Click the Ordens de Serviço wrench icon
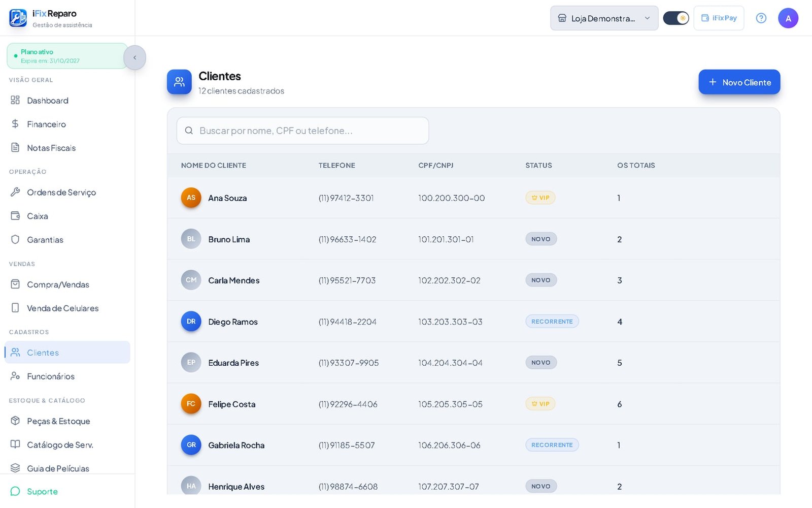This screenshot has width=812, height=508. (15, 192)
